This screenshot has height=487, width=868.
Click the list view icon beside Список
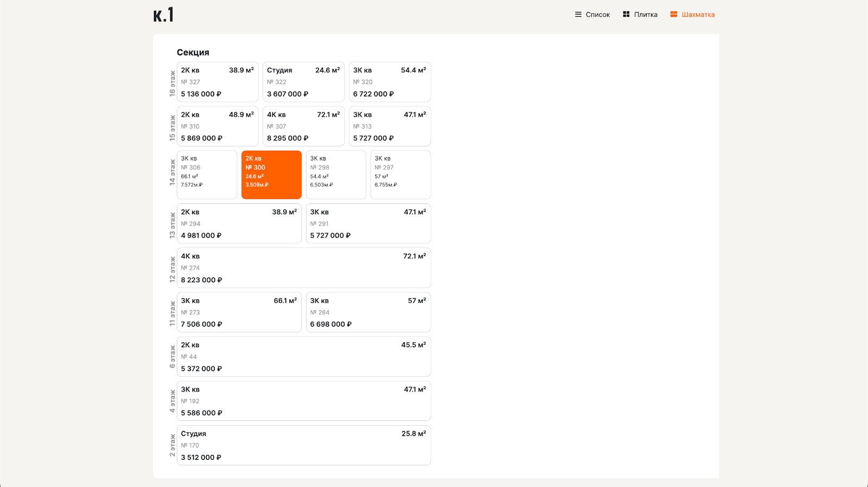(578, 15)
